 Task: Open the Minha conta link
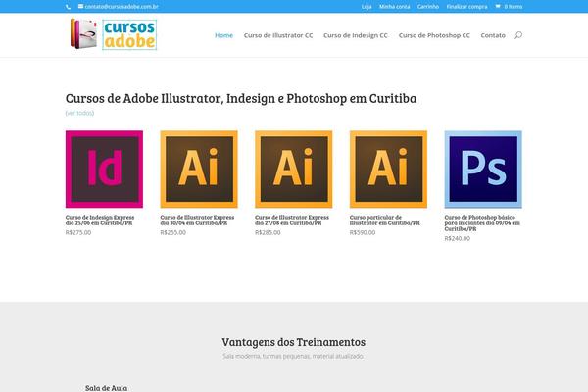tap(395, 6)
